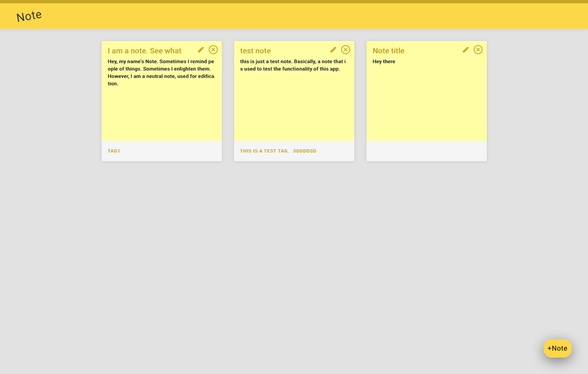Click the empty tag footer of the "Note title" card

tap(426, 151)
